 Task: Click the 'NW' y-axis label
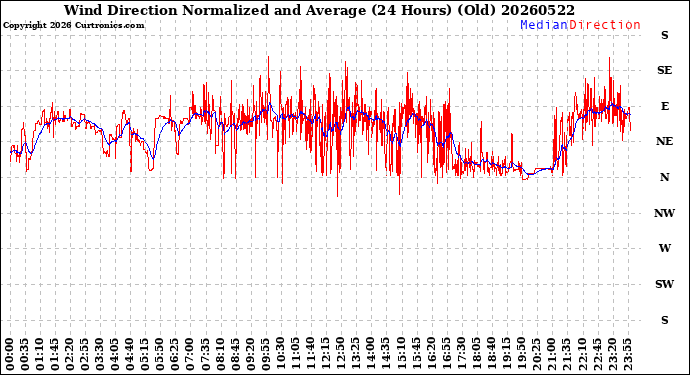pos(664,213)
